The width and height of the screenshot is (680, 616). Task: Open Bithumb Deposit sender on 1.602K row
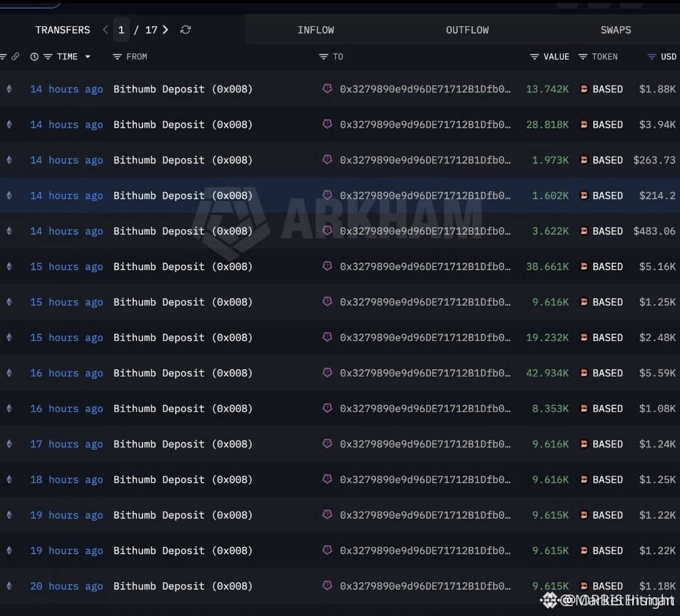coord(183,196)
